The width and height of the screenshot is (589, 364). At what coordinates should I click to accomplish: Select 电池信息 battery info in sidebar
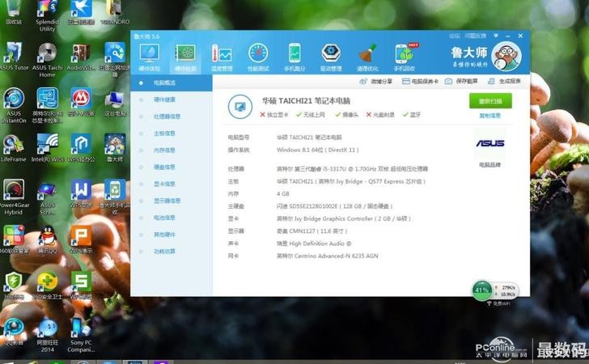point(172,218)
